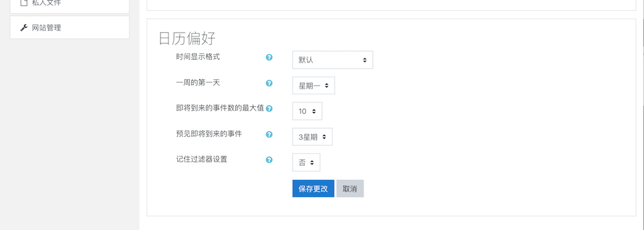
Task: Click help icon beside 时间显示格式
Action: point(269,58)
